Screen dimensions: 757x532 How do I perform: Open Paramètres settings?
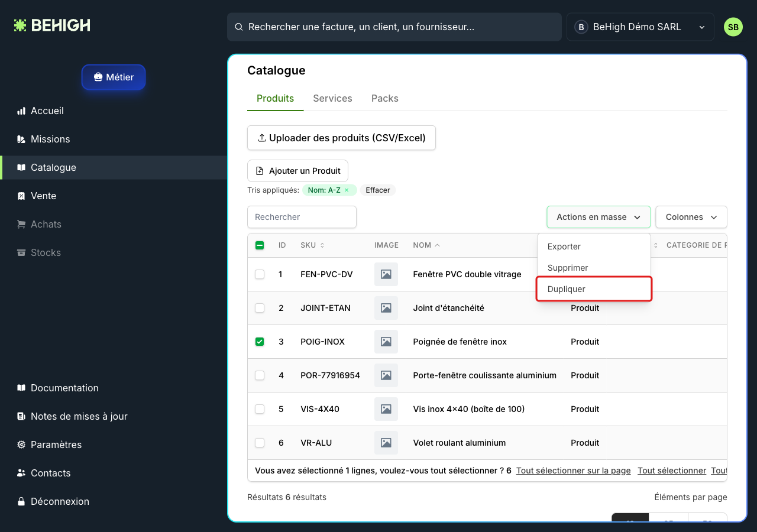114,445
